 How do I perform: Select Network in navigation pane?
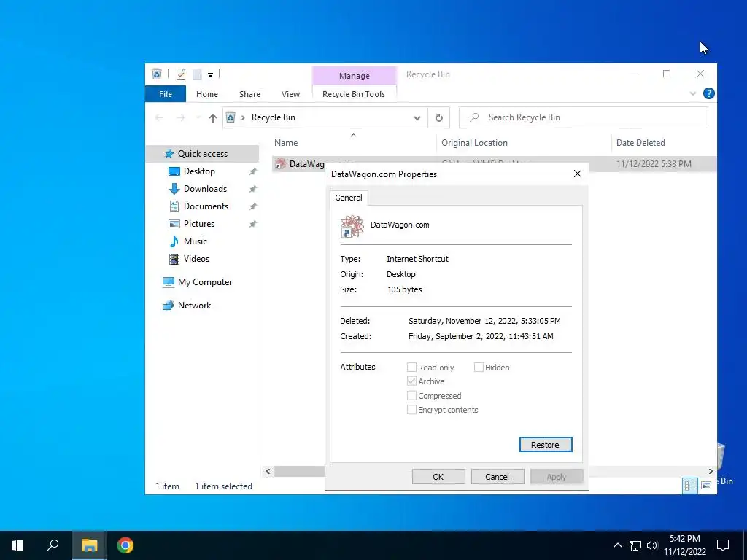point(194,306)
